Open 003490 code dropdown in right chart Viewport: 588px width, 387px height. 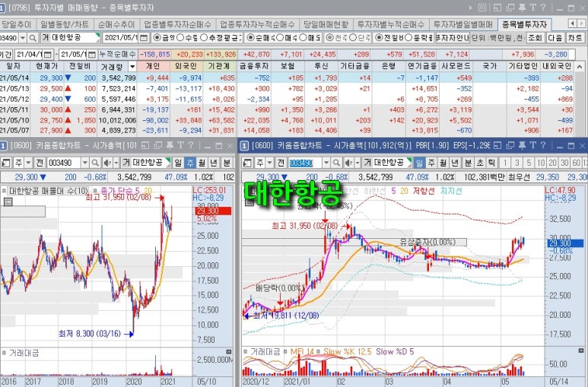(326, 163)
